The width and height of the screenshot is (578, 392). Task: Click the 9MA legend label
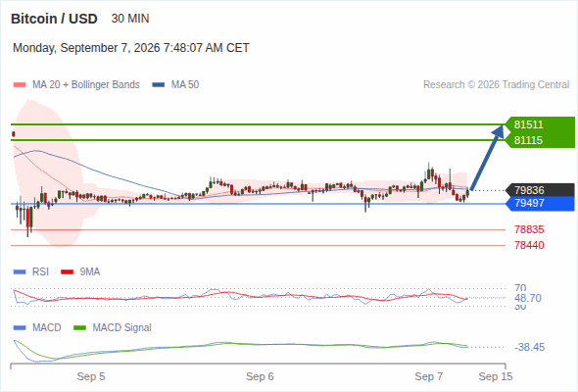coord(90,272)
